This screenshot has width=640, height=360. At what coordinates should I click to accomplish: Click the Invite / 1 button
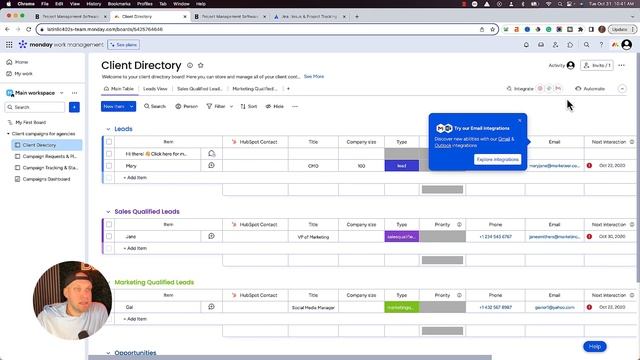pyautogui.click(x=597, y=65)
